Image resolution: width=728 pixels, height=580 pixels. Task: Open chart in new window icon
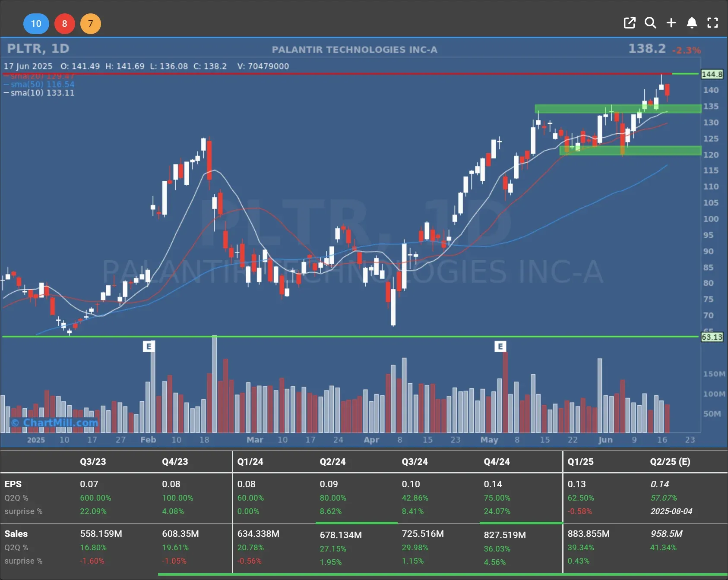[630, 23]
